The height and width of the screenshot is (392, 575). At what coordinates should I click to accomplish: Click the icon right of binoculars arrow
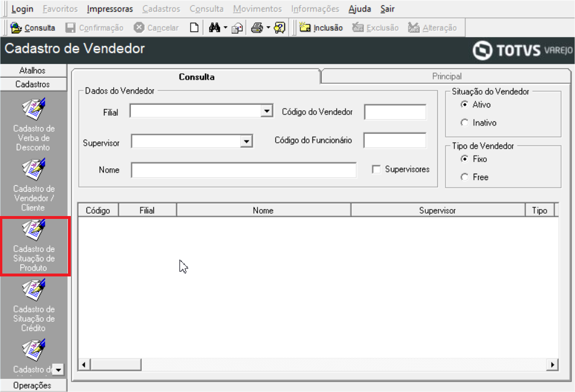[238, 28]
